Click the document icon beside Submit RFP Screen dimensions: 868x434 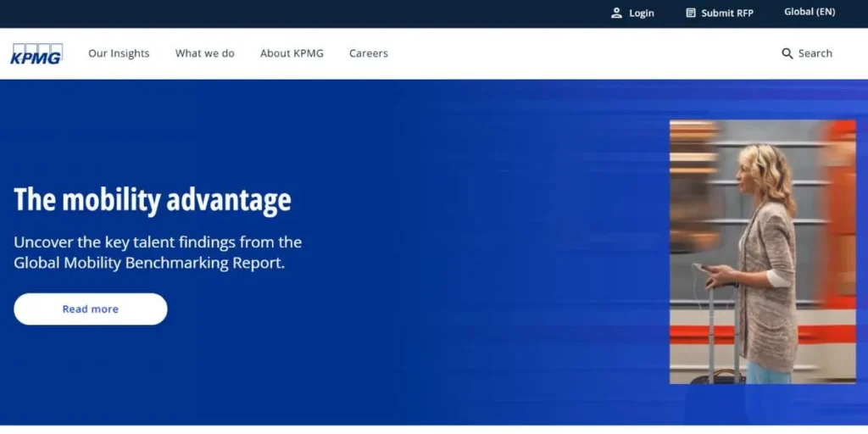pyautogui.click(x=691, y=13)
